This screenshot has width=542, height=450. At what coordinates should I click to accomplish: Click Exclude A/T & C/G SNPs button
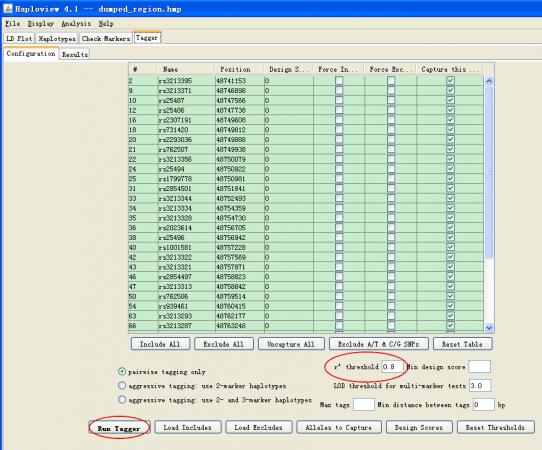click(x=379, y=344)
